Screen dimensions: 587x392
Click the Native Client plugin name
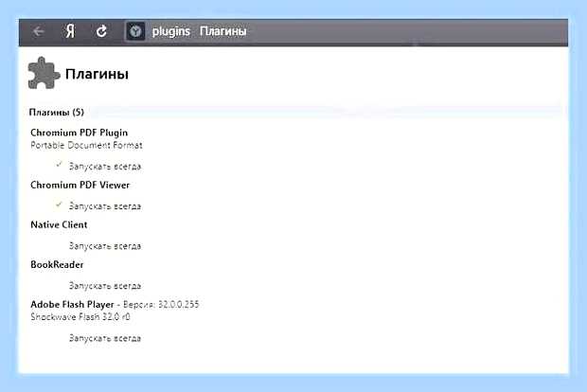coord(59,224)
